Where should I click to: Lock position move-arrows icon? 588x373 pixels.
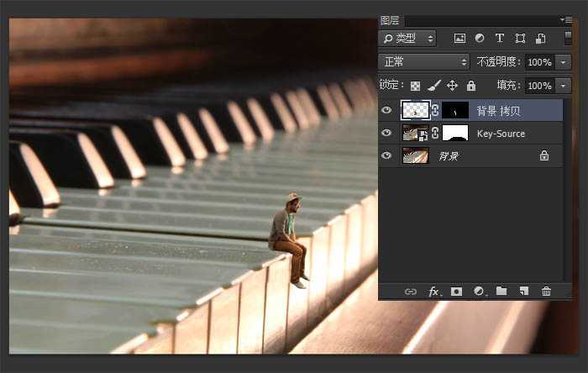tap(452, 86)
